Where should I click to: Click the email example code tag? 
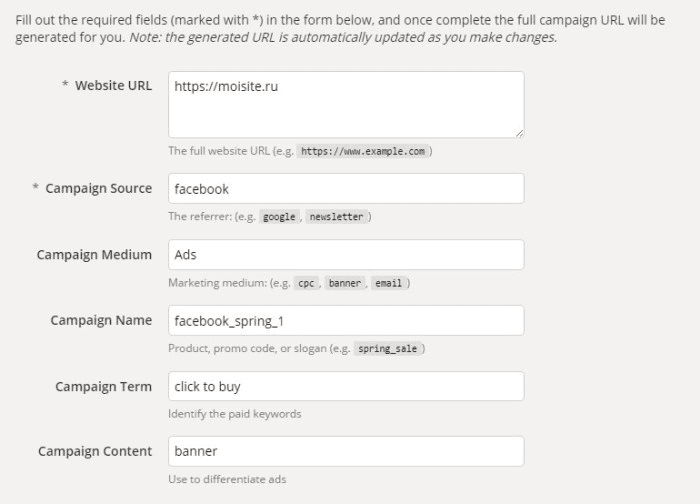pos(388,283)
